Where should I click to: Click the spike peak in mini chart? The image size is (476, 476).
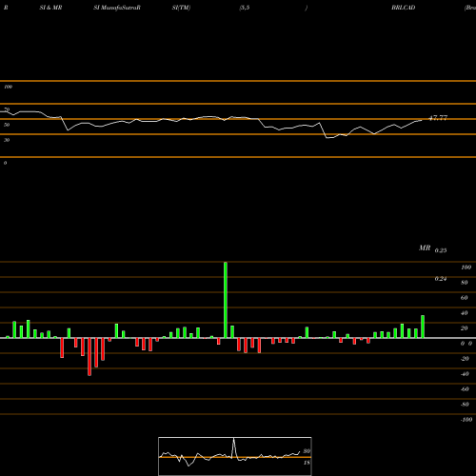pos(234,439)
